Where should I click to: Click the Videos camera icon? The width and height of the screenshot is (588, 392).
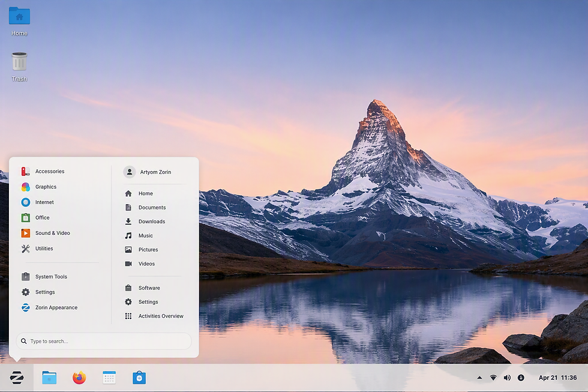(x=128, y=264)
